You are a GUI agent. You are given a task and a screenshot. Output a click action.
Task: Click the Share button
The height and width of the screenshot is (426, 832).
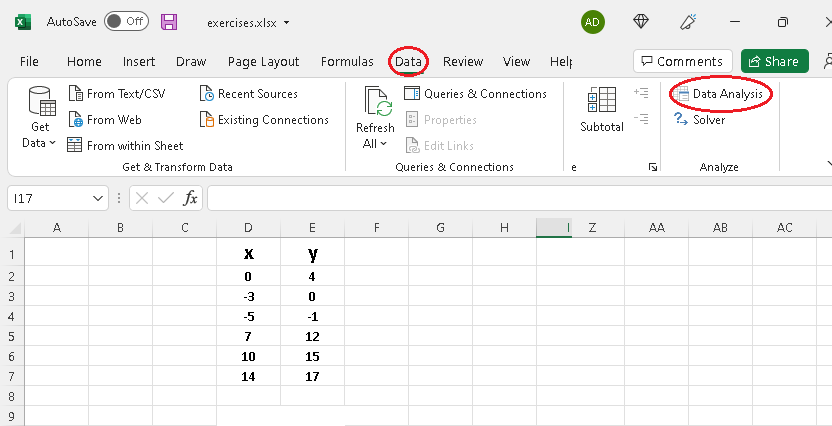774,61
